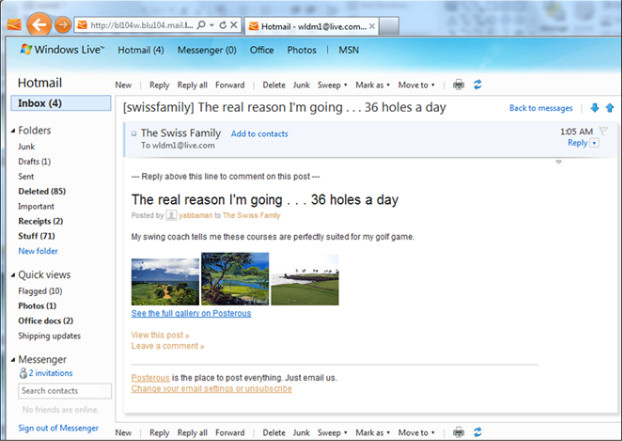Click the search magnifier in the address bar

(x=201, y=25)
